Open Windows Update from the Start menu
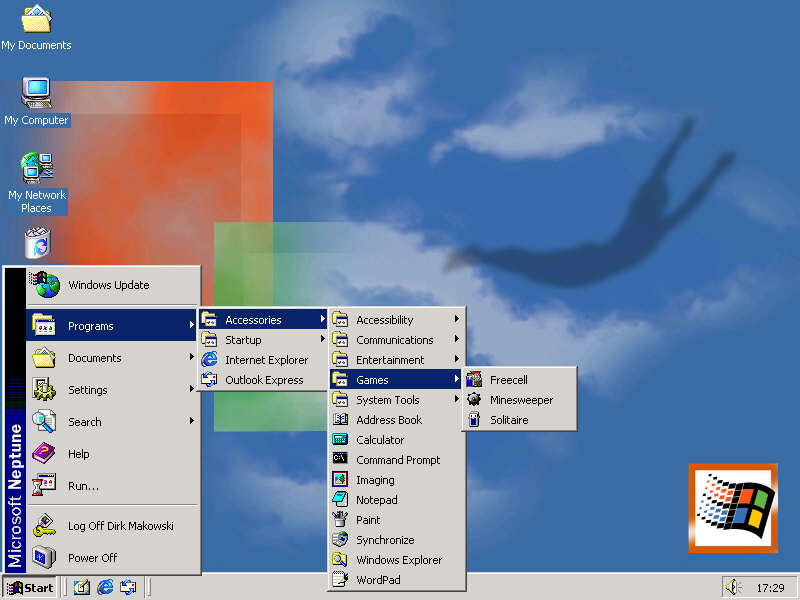The height and width of the screenshot is (600, 800). (108, 284)
